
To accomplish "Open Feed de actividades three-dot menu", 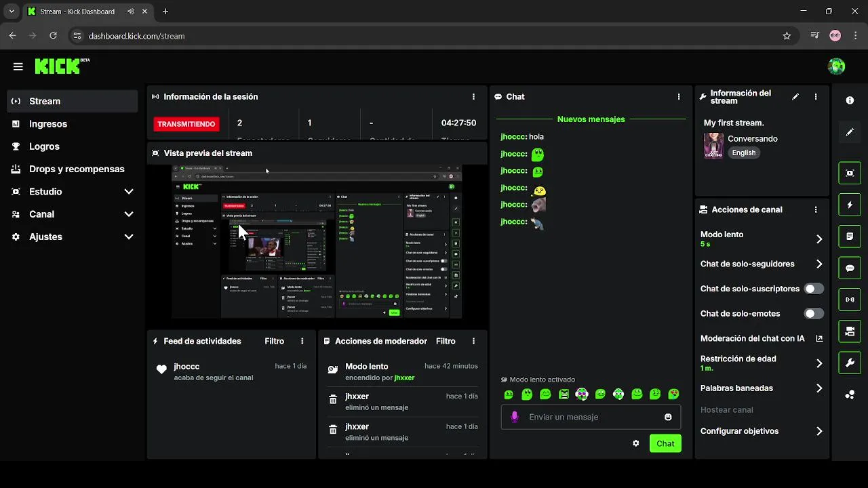I will 302,342.
